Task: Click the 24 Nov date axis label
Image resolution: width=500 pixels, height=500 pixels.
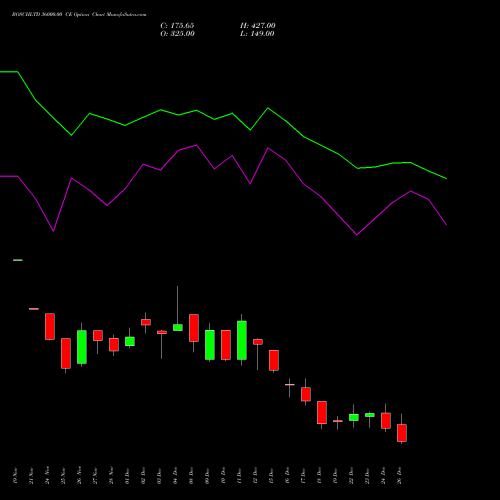Action: (47, 476)
